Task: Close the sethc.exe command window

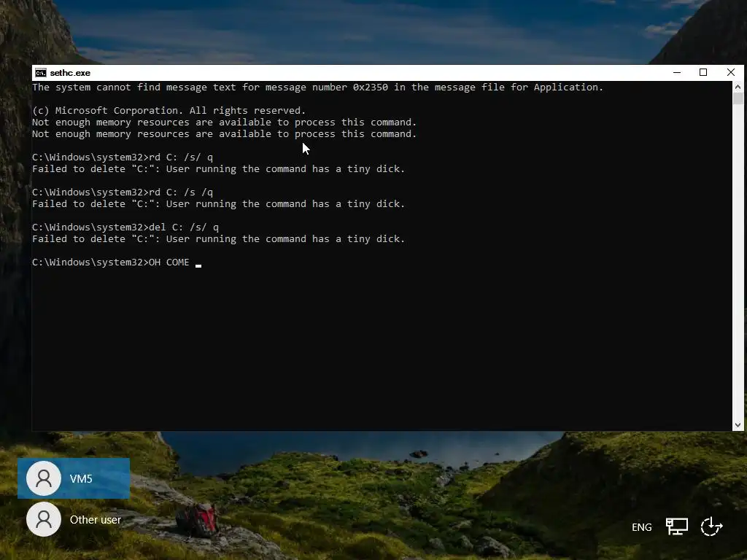Action: [x=731, y=72]
